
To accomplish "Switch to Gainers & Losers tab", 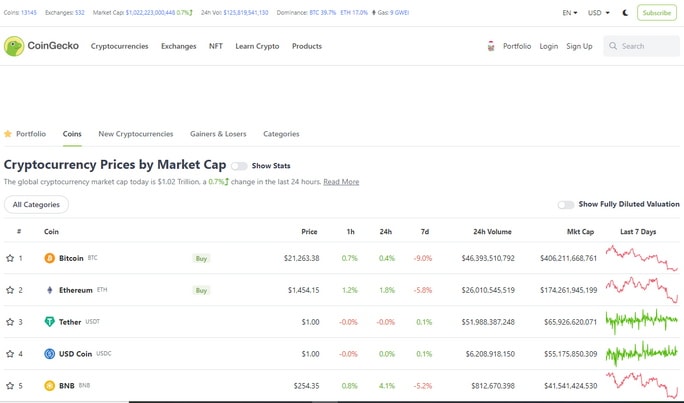I will coord(218,134).
